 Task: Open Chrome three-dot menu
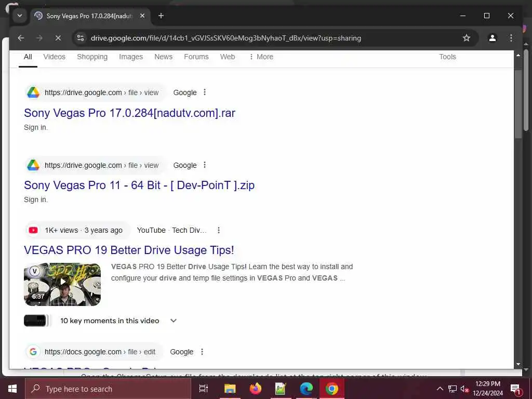tap(511, 38)
